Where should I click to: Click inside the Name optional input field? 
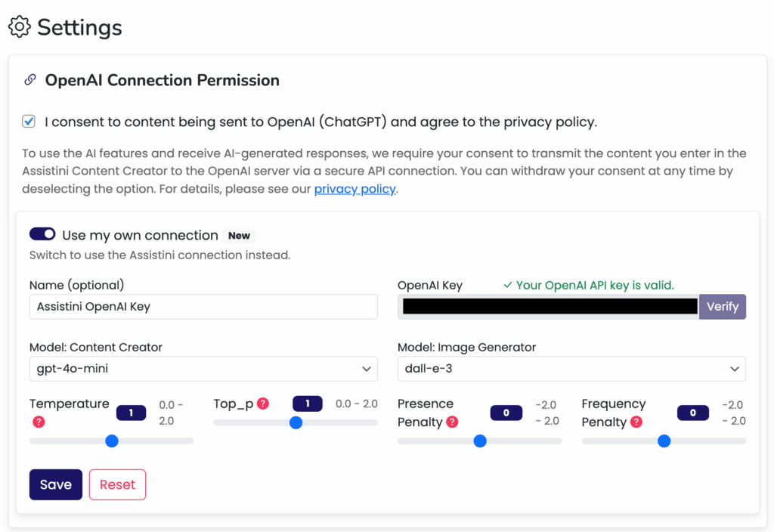(x=203, y=307)
